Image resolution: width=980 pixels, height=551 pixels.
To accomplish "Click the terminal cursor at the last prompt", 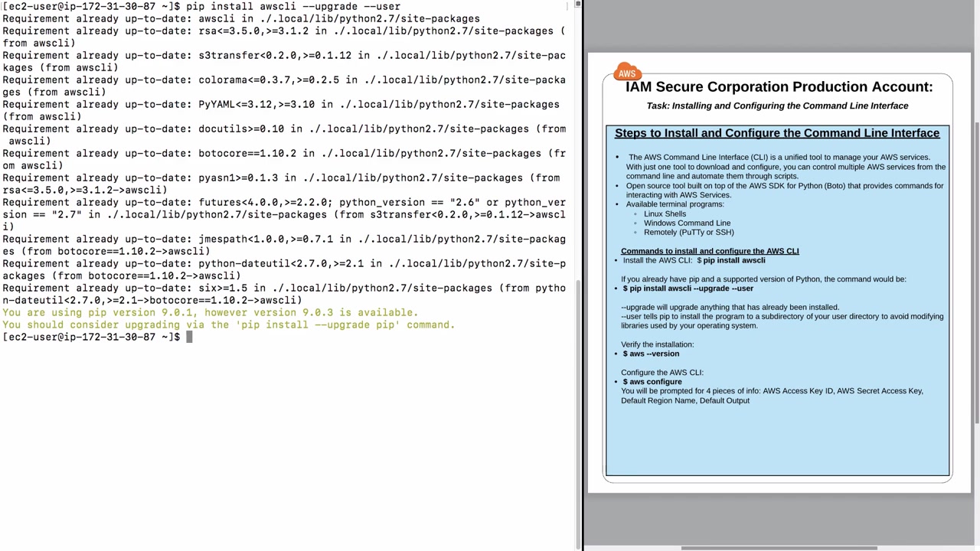I will coord(189,337).
